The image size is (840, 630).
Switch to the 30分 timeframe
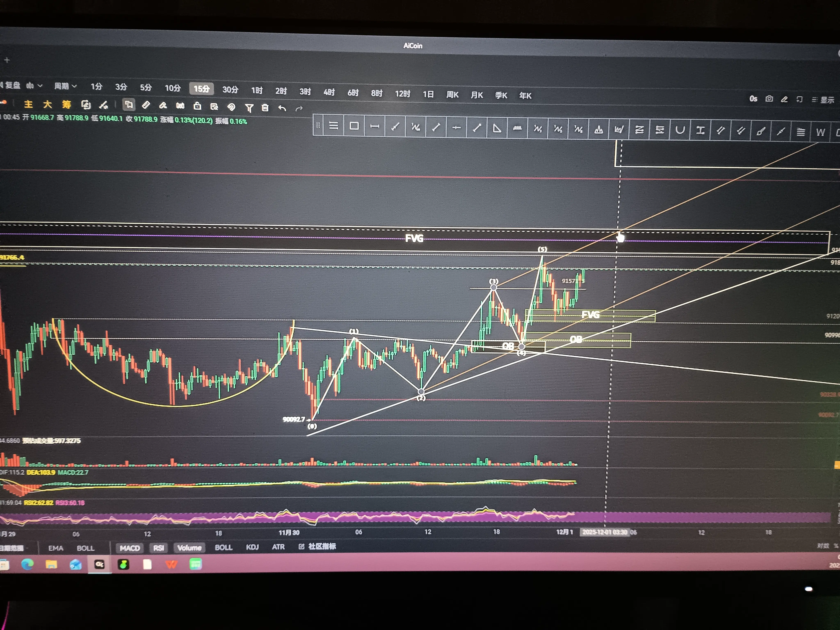tap(230, 90)
